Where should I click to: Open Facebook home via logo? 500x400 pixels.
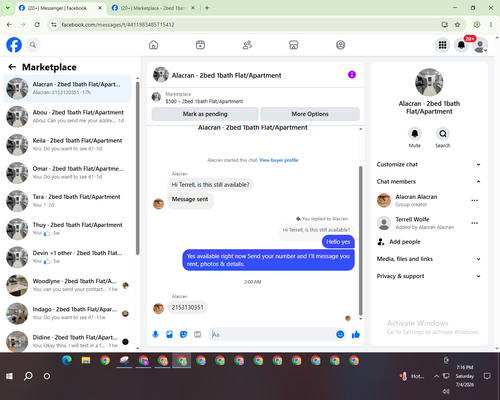tap(14, 45)
